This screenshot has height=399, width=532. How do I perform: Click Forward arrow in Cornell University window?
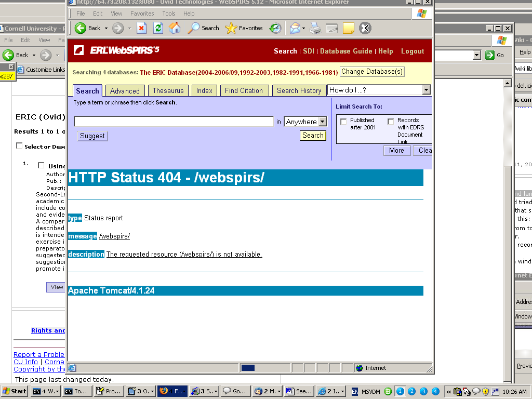click(46, 55)
